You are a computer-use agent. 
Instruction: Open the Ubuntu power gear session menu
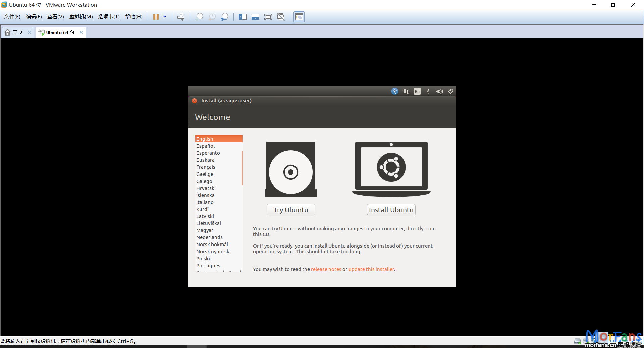[x=450, y=91]
